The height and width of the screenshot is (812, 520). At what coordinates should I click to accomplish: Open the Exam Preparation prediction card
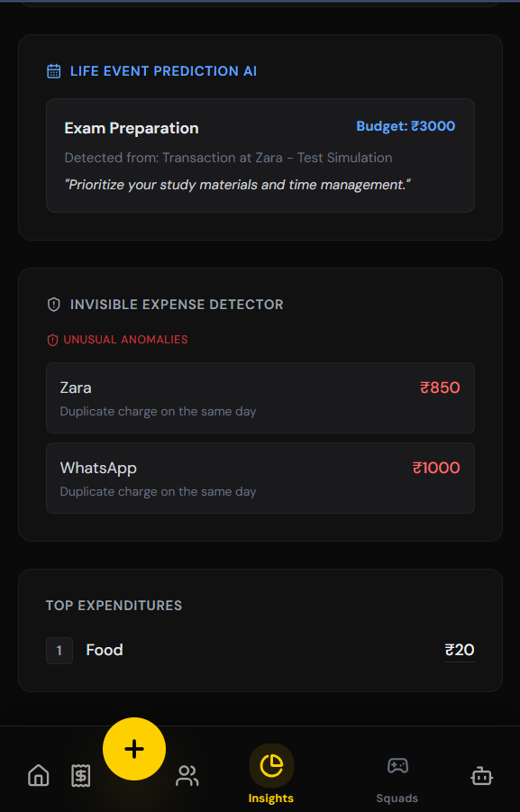(260, 155)
